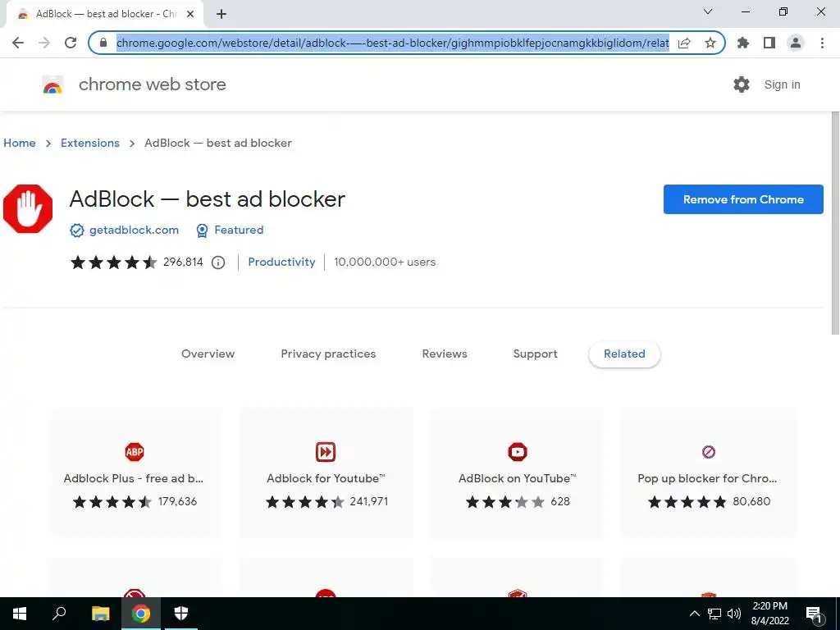Viewport: 840px width, 630px height.
Task: Bookmark this page with the star icon
Action: coord(710,43)
